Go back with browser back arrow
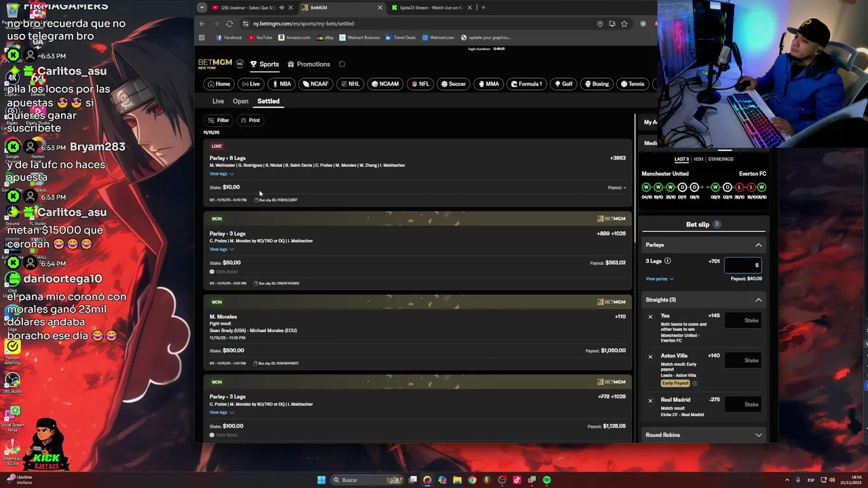The image size is (868, 488). coord(202,24)
